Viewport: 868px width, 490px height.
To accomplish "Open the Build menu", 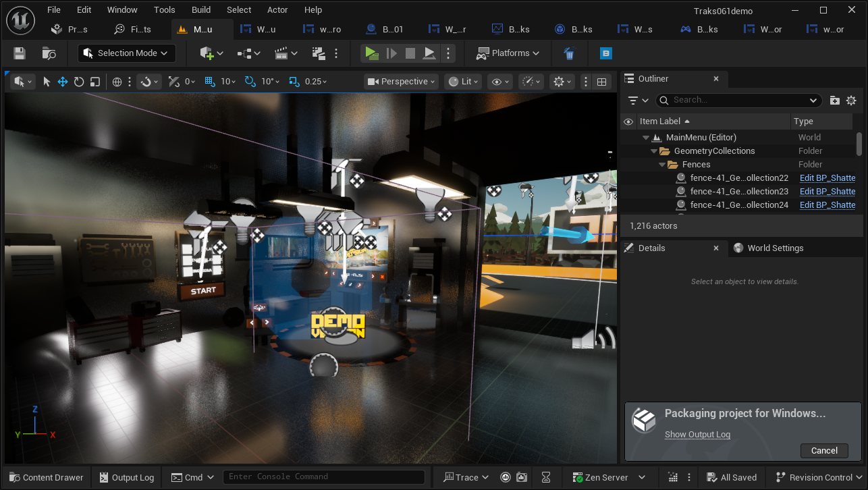I will tap(201, 10).
